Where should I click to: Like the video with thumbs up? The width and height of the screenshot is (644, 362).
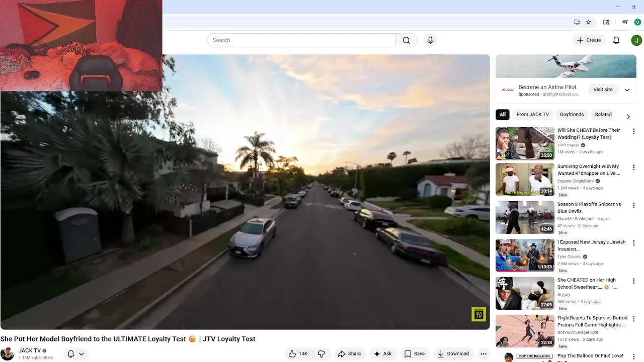coord(298,354)
